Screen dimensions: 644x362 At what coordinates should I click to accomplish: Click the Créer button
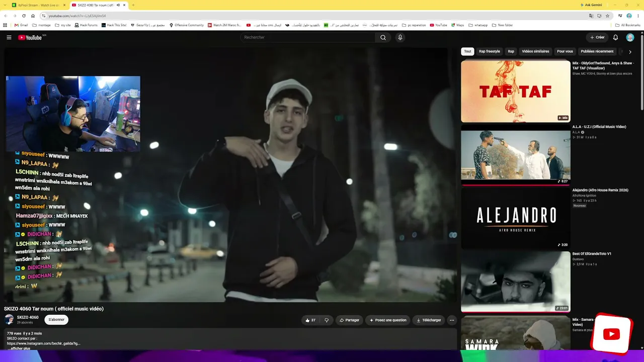597,38
